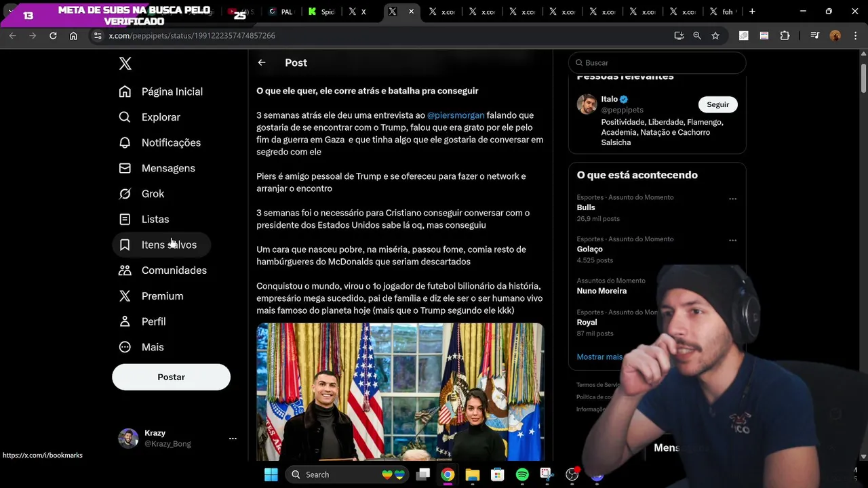Click Mostrar mais under trends
This screenshot has height=488, width=868.
(599, 357)
